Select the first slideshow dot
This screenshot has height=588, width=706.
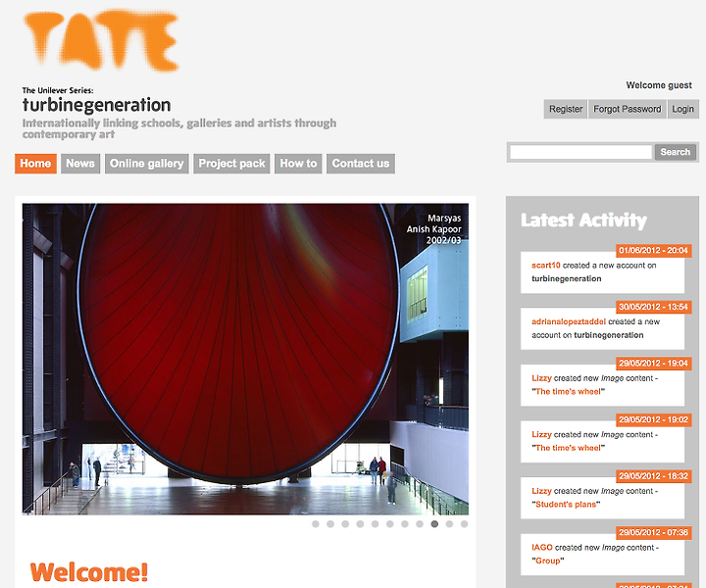(x=316, y=524)
